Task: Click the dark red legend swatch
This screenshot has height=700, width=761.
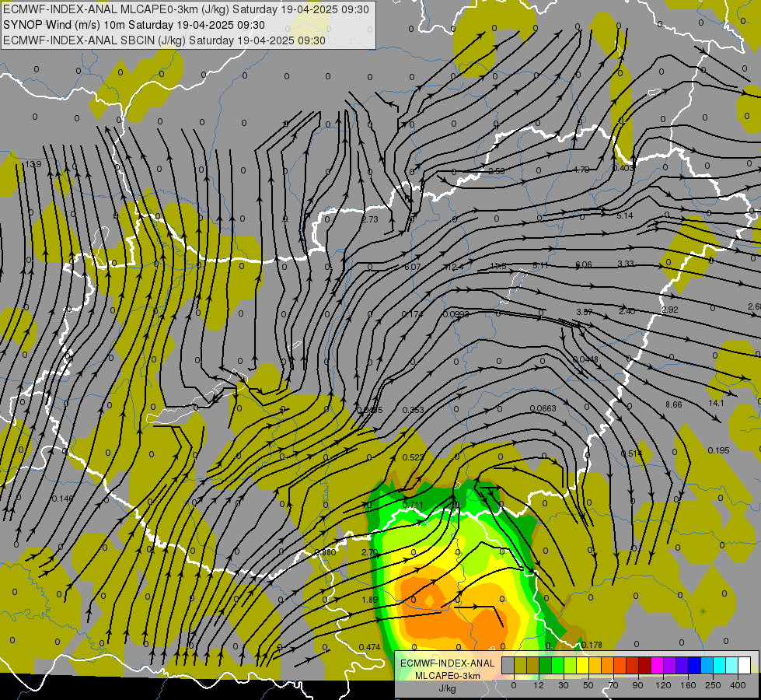Action: pyautogui.click(x=645, y=665)
